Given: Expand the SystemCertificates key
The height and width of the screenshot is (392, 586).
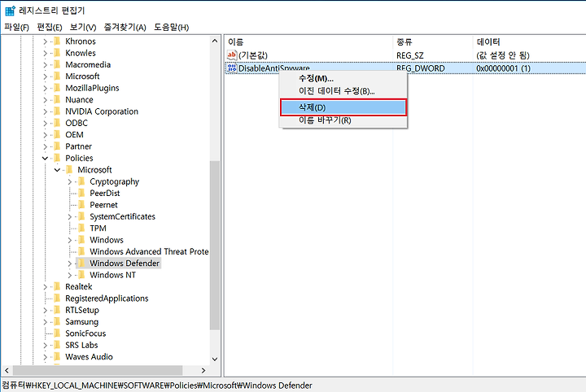Looking at the screenshot, I should click(69, 217).
